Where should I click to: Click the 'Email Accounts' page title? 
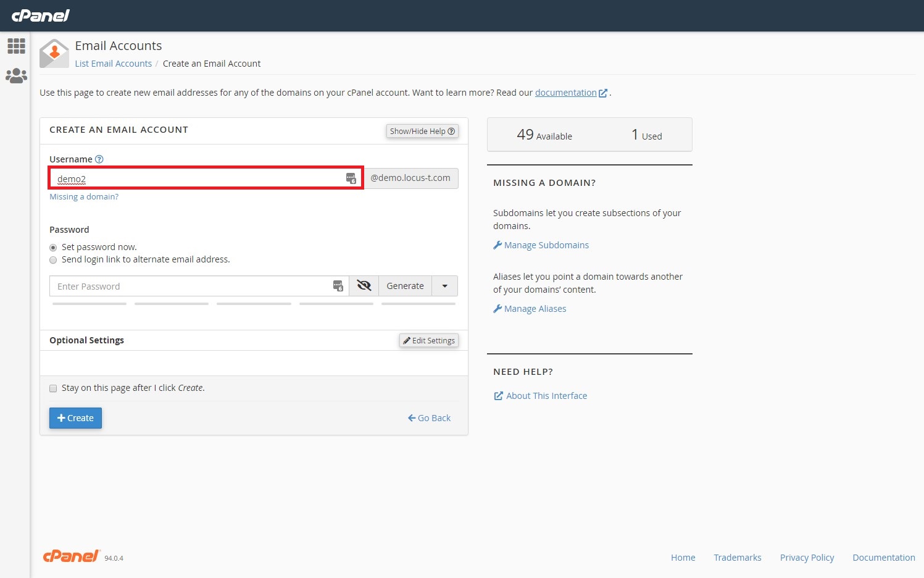119,46
